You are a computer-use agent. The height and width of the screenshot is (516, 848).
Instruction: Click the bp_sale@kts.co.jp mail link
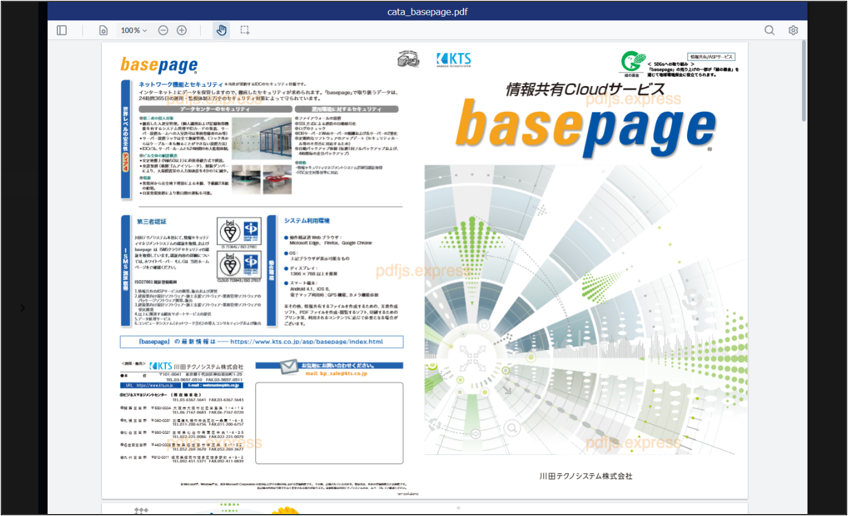tap(336, 373)
